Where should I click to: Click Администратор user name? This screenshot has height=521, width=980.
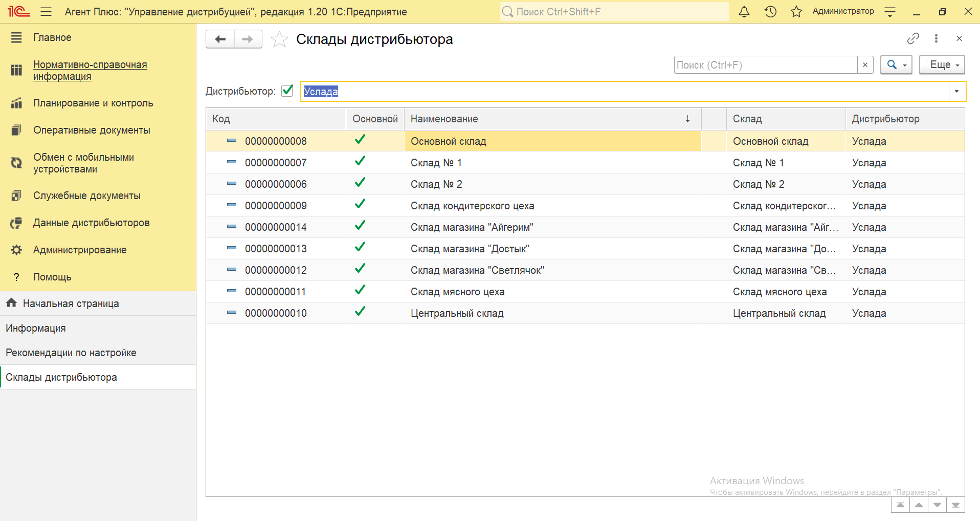coord(843,11)
